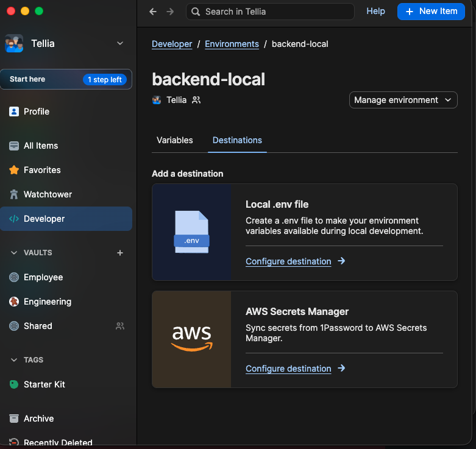Screen dimensions: 476x449
Task: Click the back navigation arrow
Action: pyautogui.click(x=153, y=12)
